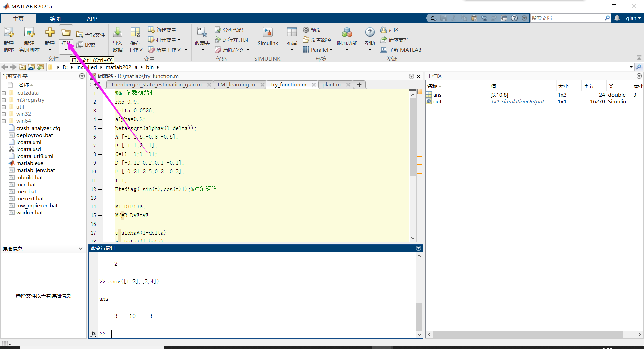
Task: Select matlab.exe in the current folder list
Action: (30, 163)
